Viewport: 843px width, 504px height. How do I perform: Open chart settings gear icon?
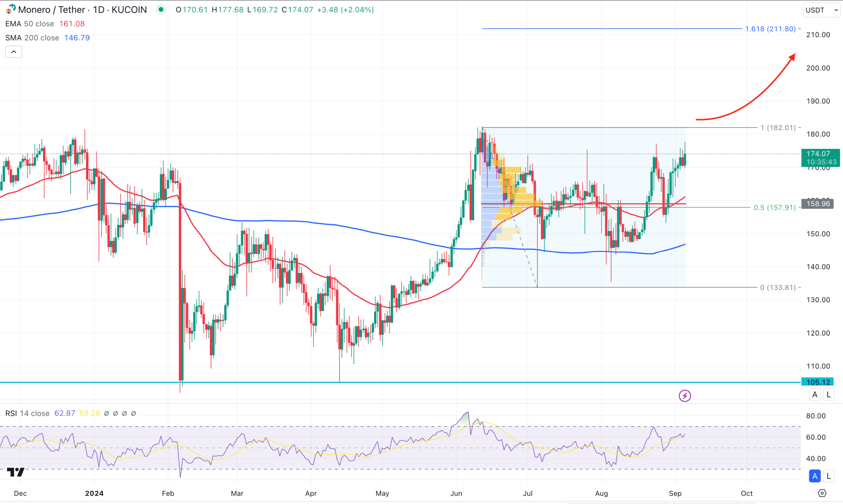pos(822,493)
